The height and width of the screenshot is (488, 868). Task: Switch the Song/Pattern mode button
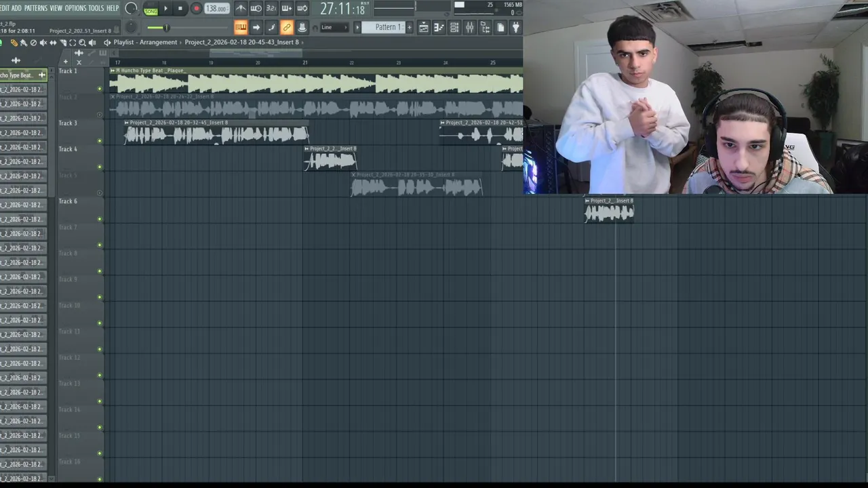(x=151, y=9)
